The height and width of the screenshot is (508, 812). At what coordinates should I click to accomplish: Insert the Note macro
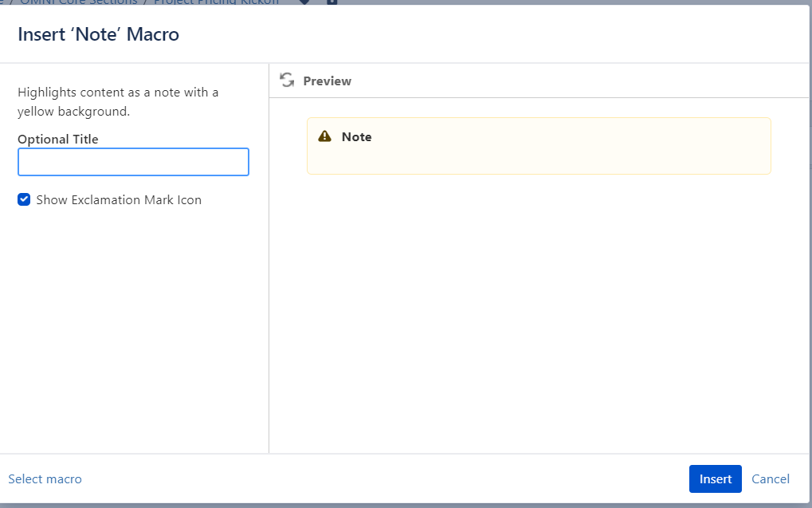[715, 478]
